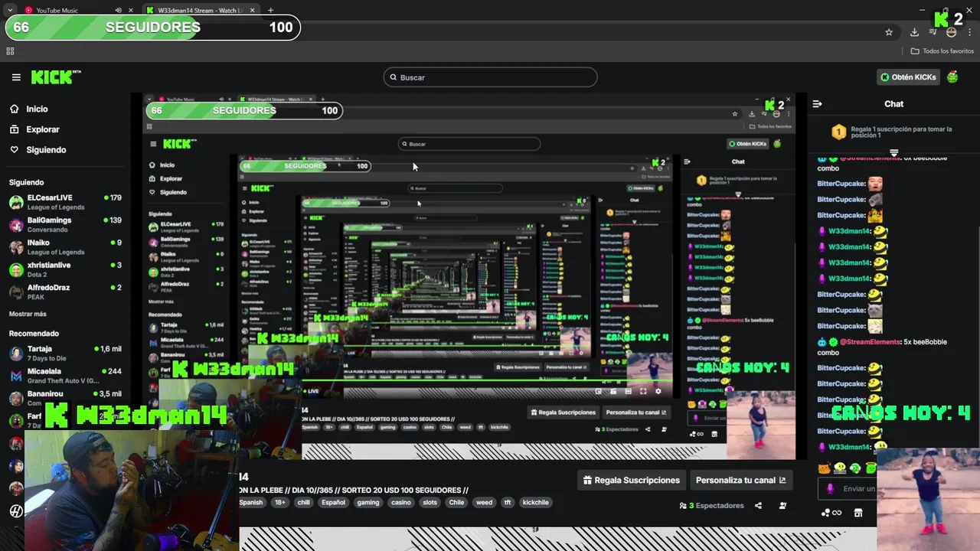Expand the pinned leaderboard handle below banner

(893, 152)
